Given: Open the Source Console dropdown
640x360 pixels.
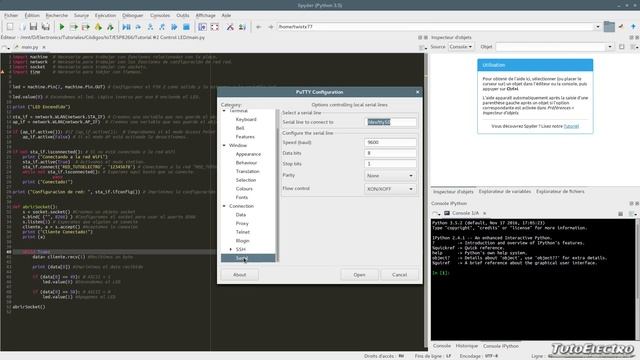Looking at the screenshot, I should click(x=460, y=47).
